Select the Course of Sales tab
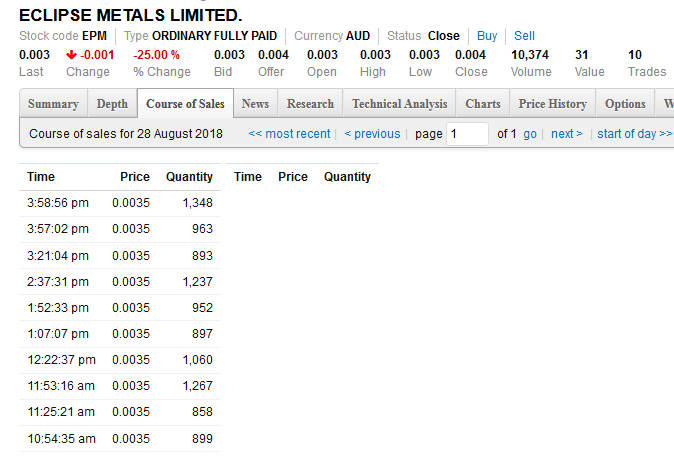Image resolution: width=674 pixels, height=460 pixels. click(185, 104)
